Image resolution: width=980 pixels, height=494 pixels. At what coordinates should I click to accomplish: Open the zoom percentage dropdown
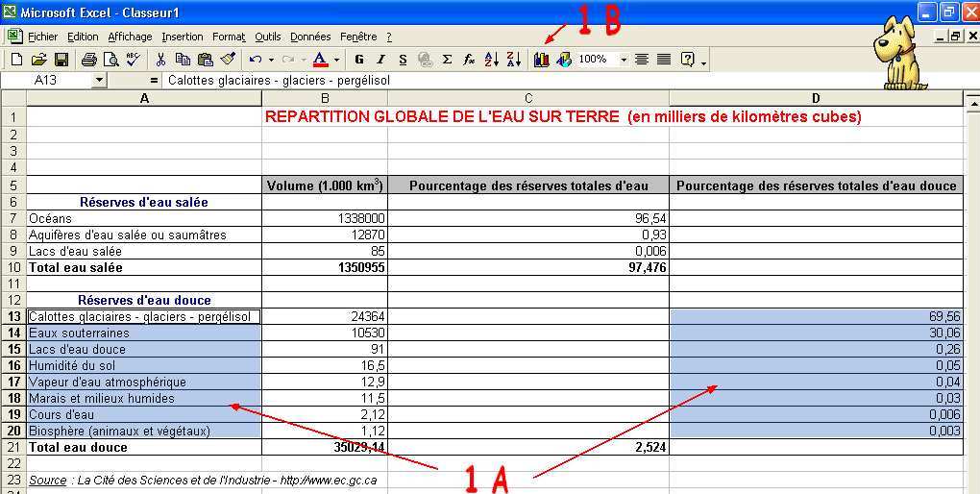click(624, 60)
